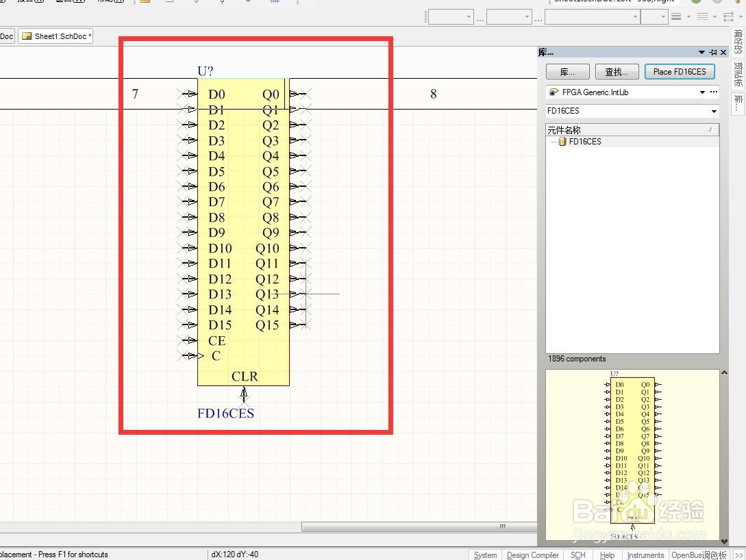Viewport: 746px width, 560px height.
Task: Open the Libraries panel options arrow
Action: pyautogui.click(x=701, y=52)
